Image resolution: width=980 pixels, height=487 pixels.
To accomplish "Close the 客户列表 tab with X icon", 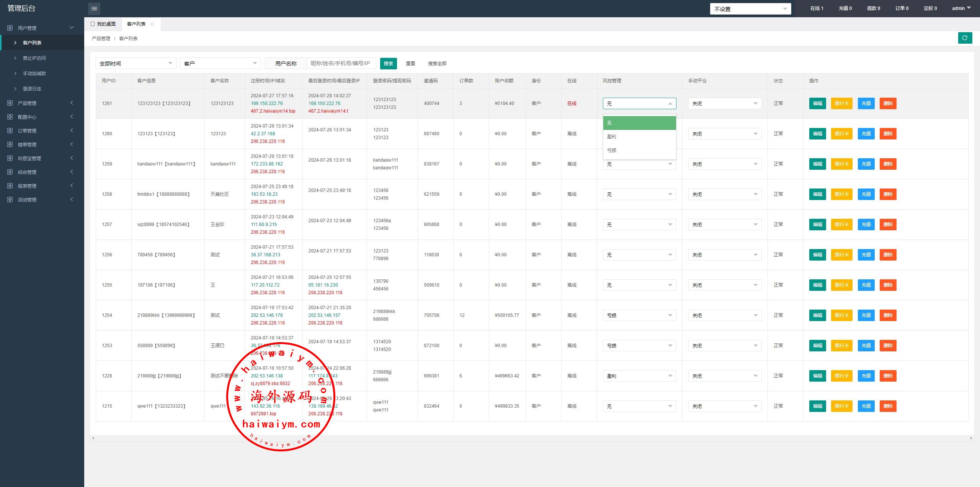I will point(152,24).
